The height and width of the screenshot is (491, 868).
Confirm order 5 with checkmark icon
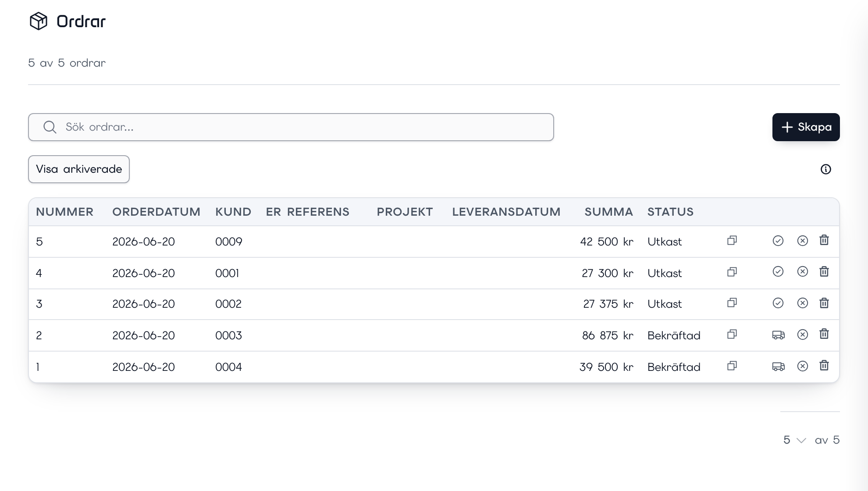[778, 241]
